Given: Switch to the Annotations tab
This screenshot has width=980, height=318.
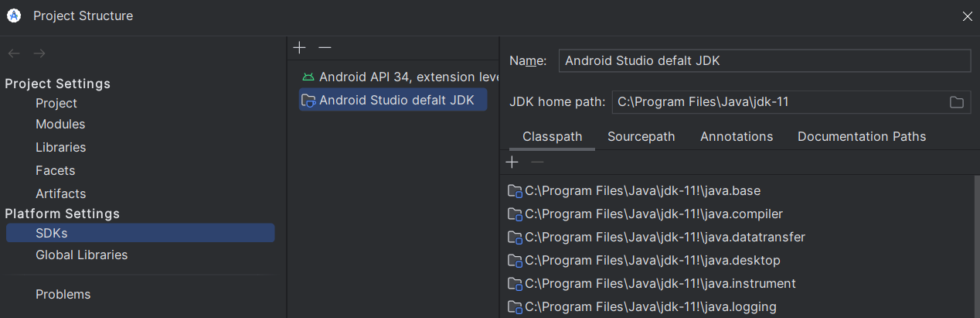Looking at the screenshot, I should tap(737, 136).
